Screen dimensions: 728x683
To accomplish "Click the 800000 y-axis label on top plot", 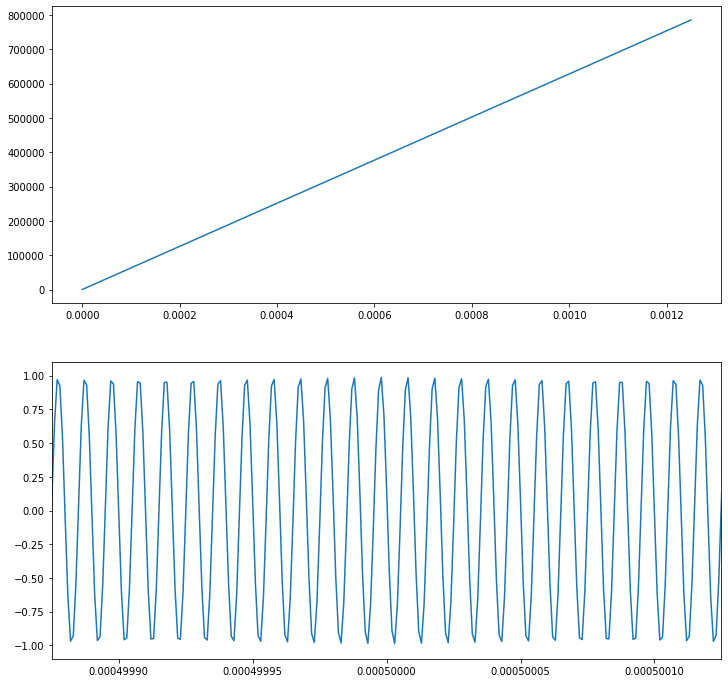I will click(26, 16).
